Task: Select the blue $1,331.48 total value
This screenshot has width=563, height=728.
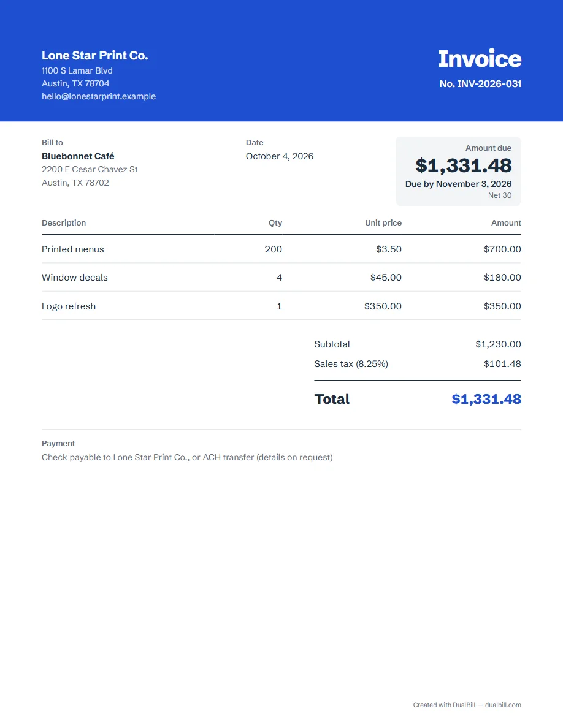Action: click(x=486, y=400)
